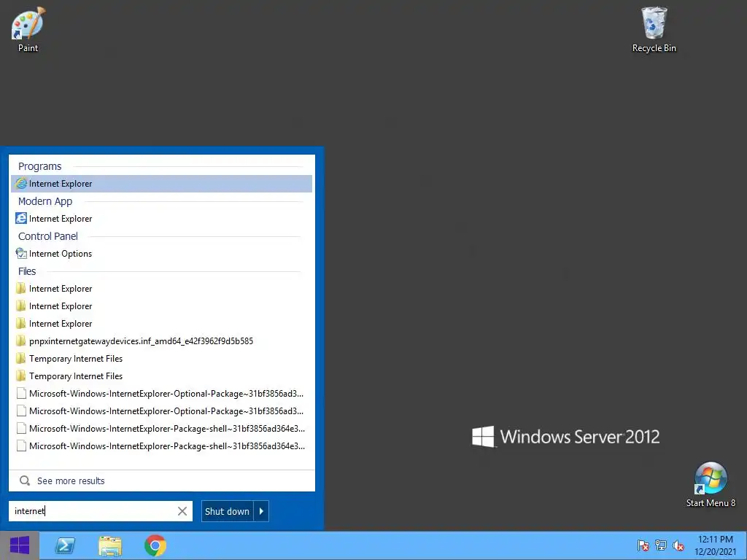Image resolution: width=747 pixels, height=560 pixels.
Task: Open Action Center flag tray icon
Action: point(643,545)
